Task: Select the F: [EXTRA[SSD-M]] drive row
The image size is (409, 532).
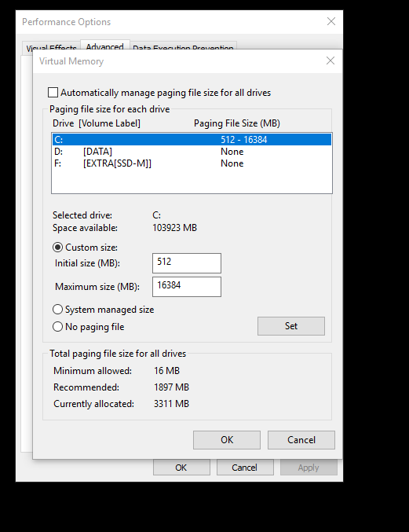Action: 192,163
